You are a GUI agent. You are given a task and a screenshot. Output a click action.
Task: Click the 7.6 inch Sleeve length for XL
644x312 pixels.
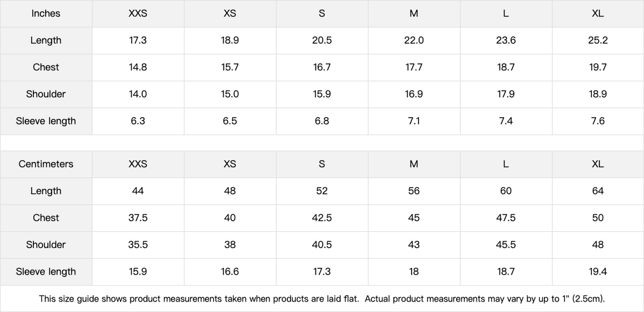click(597, 121)
